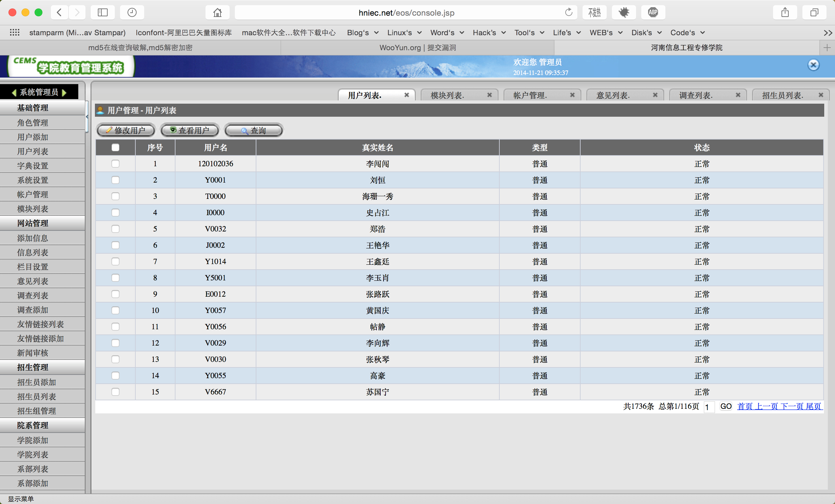The image size is (835, 504).
Task: Open the Iconfont bookmark
Action: tap(184, 33)
